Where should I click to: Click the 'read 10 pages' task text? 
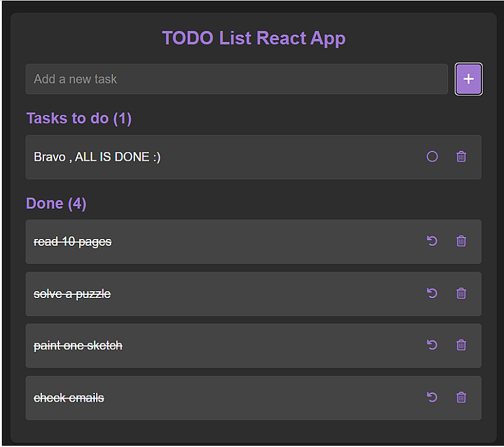pos(72,241)
